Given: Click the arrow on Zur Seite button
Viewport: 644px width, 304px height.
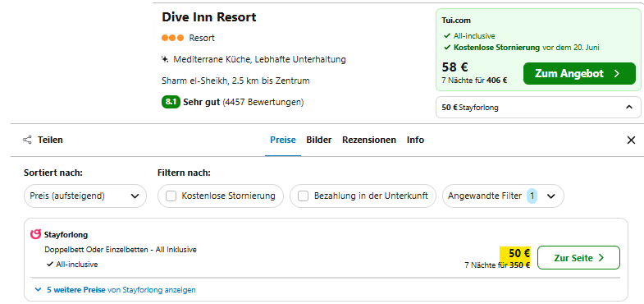Looking at the screenshot, I should pos(601,258).
